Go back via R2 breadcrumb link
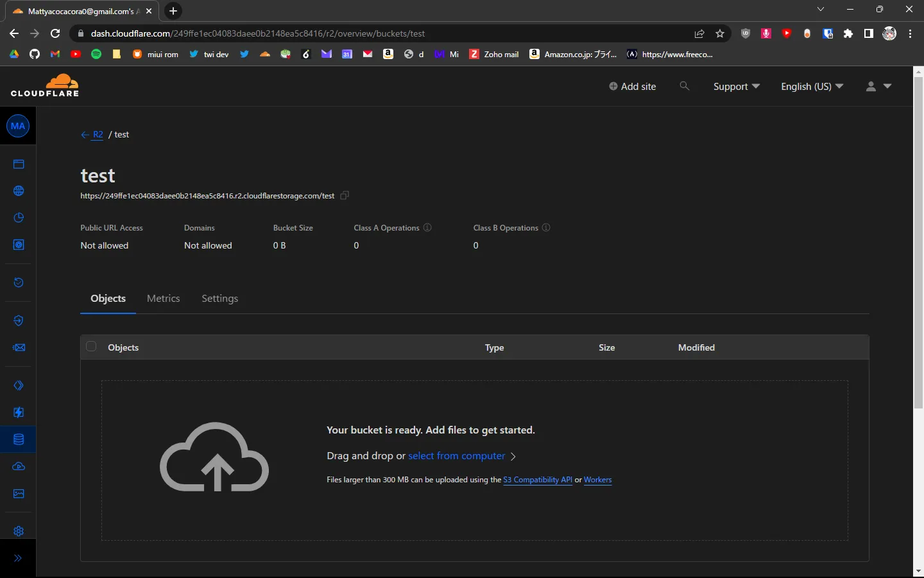 click(x=98, y=134)
